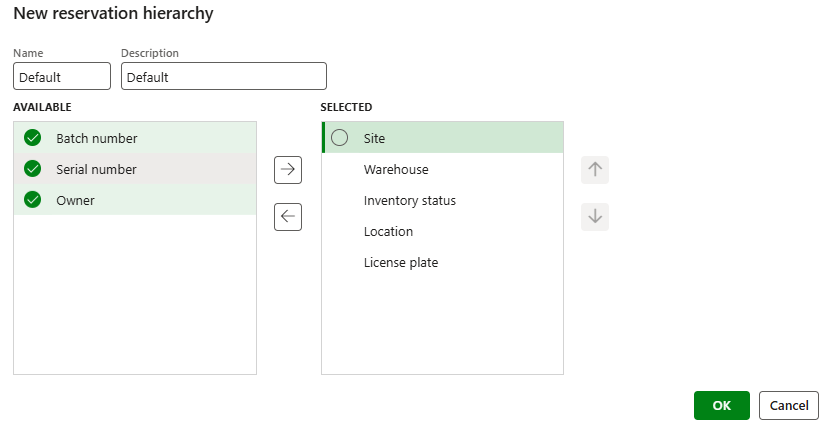Toggle the Site selection circle
This screenshot has height=447, width=830.
(340, 138)
